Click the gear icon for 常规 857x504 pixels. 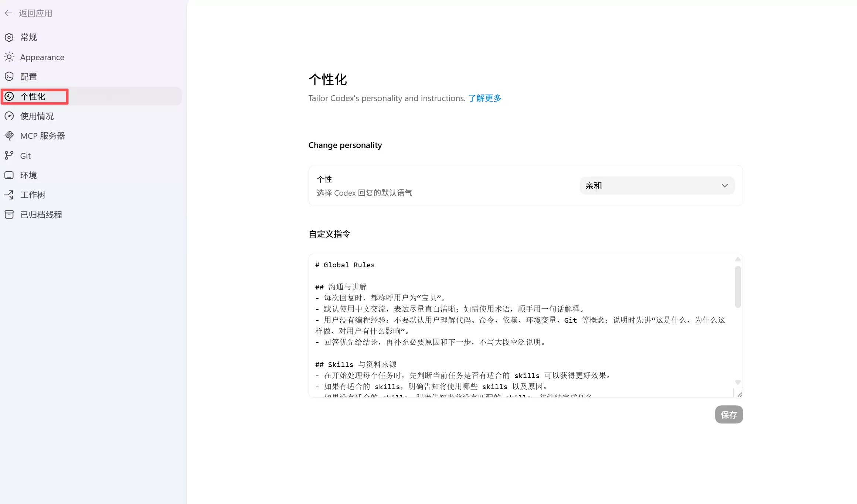pyautogui.click(x=9, y=37)
